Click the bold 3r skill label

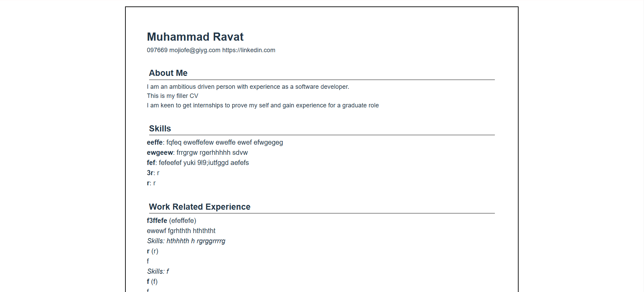pos(150,173)
